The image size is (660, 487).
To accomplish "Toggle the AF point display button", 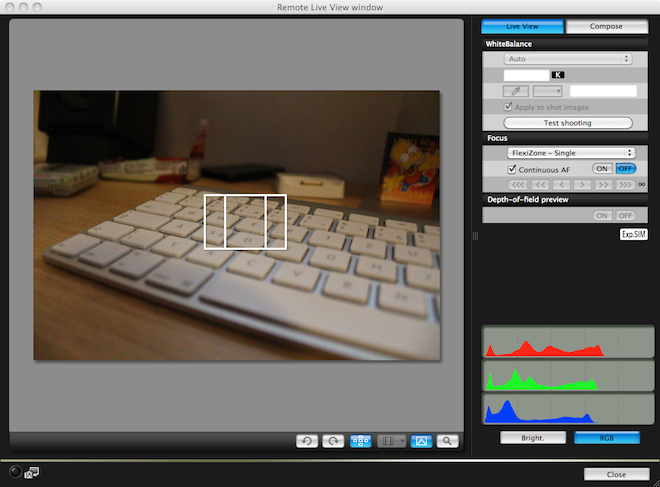I will (x=361, y=441).
